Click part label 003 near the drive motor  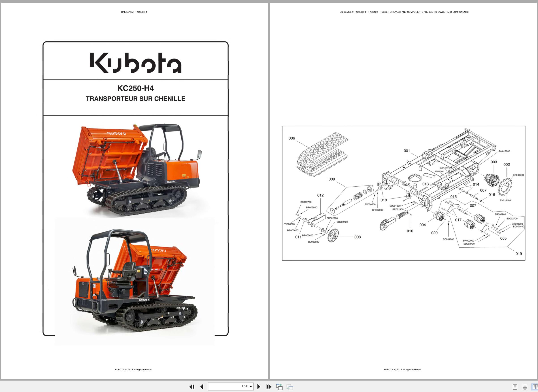[494, 162]
